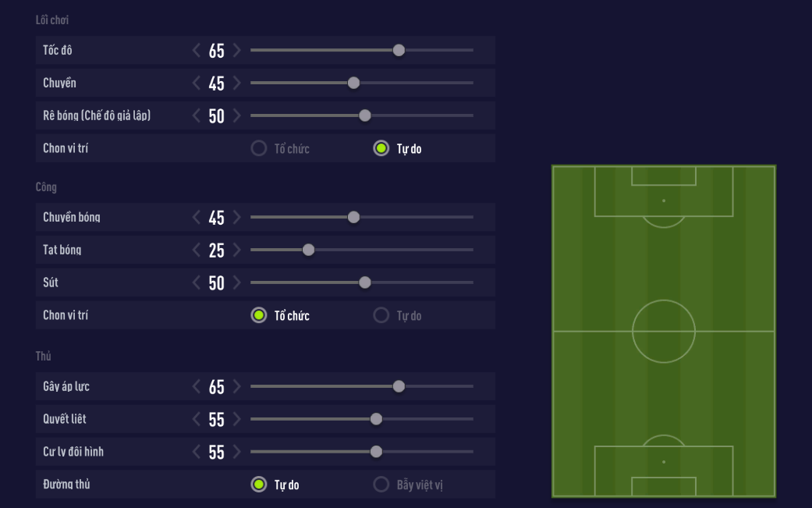Click the Tạt bóng slider handle
The image size is (812, 508).
tap(308, 250)
